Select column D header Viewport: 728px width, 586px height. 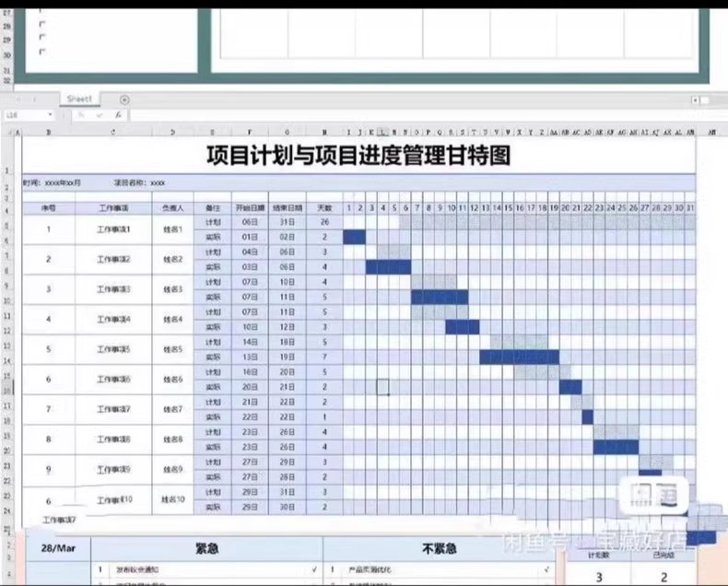click(172, 133)
